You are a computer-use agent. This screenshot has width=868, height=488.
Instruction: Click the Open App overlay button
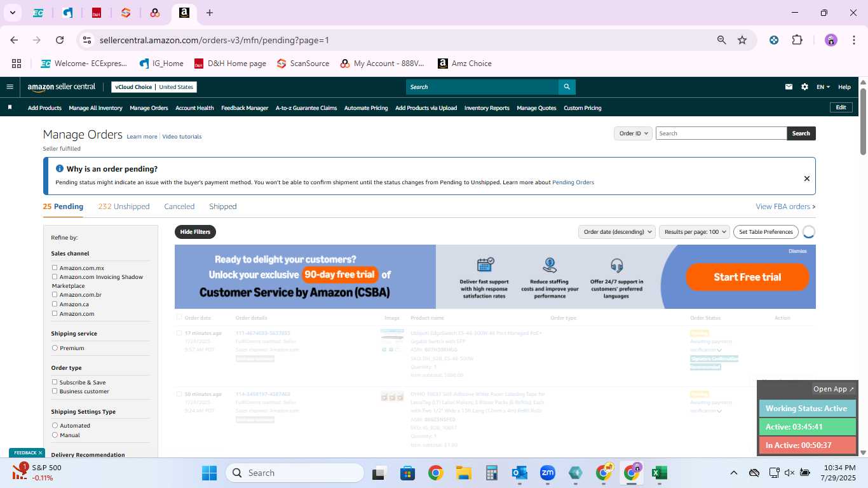click(x=834, y=389)
